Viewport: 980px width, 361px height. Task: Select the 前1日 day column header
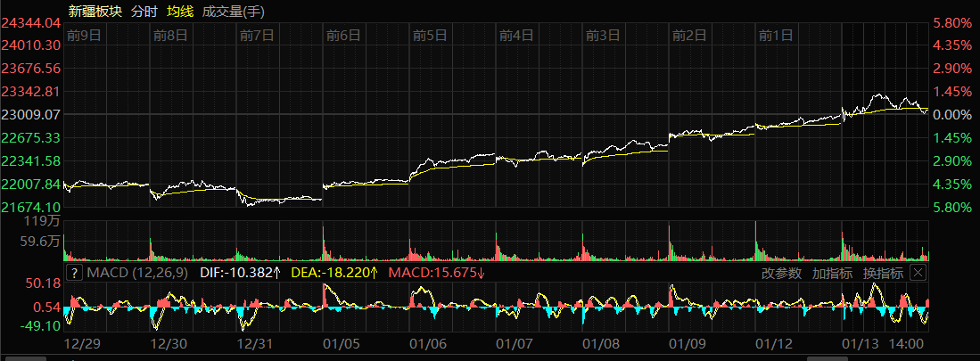point(775,36)
